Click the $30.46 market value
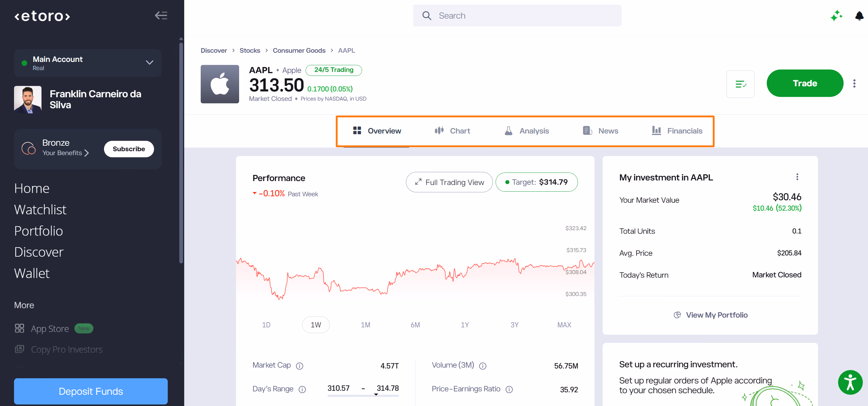Viewport: 868px width, 406px height. [x=787, y=197]
